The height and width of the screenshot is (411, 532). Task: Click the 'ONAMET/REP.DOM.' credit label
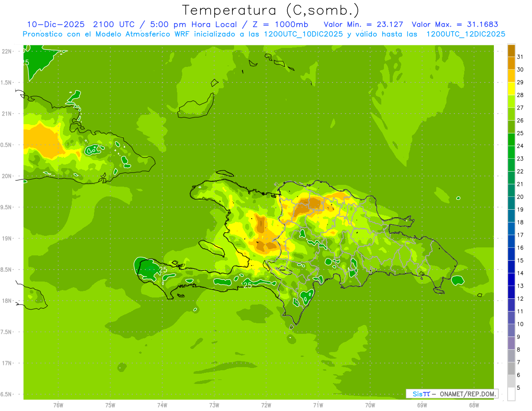(x=468, y=394)
